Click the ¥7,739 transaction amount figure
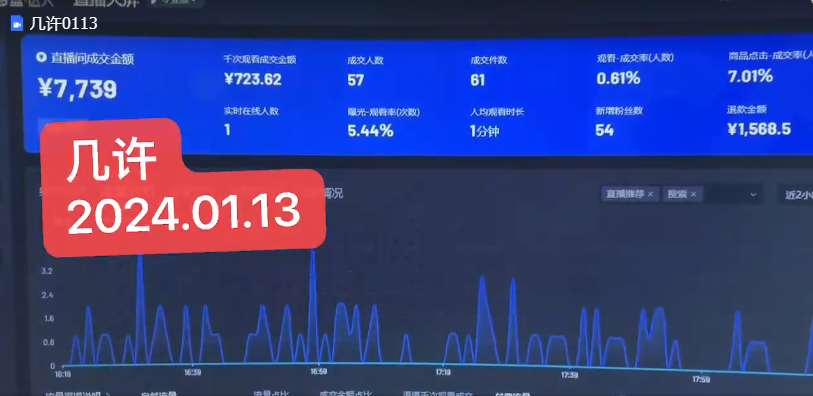The width and height of the screenshot is (813, 396). click(78, 90)
